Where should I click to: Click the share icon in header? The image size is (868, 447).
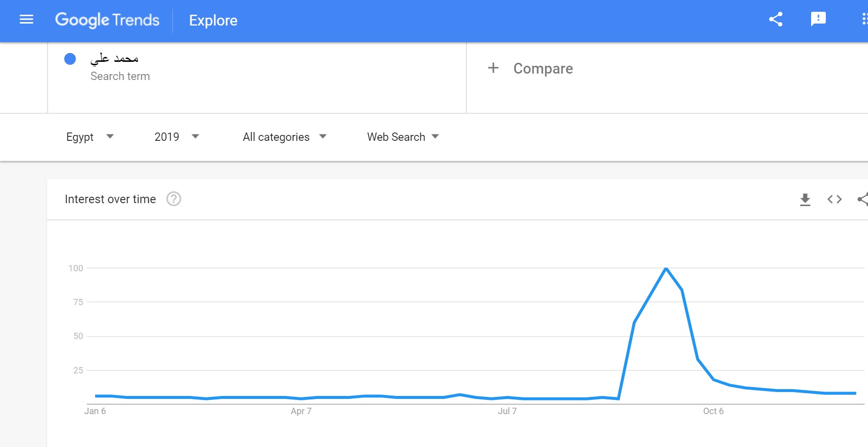(776, 20)
